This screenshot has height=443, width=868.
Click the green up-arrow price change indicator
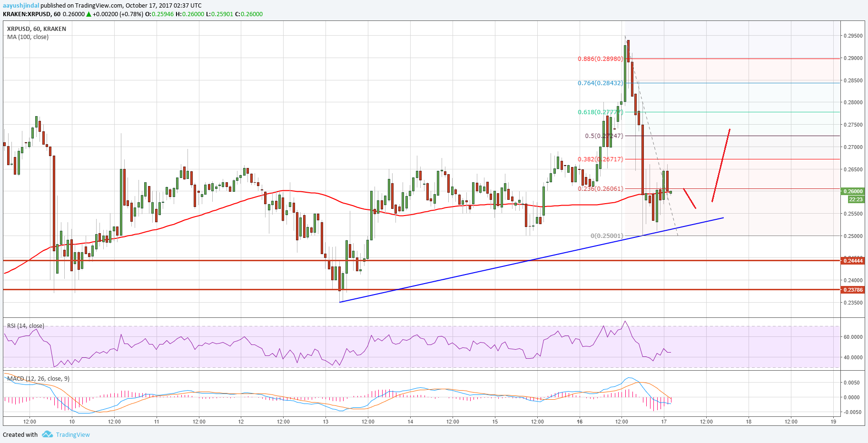[x=89, y=14]
